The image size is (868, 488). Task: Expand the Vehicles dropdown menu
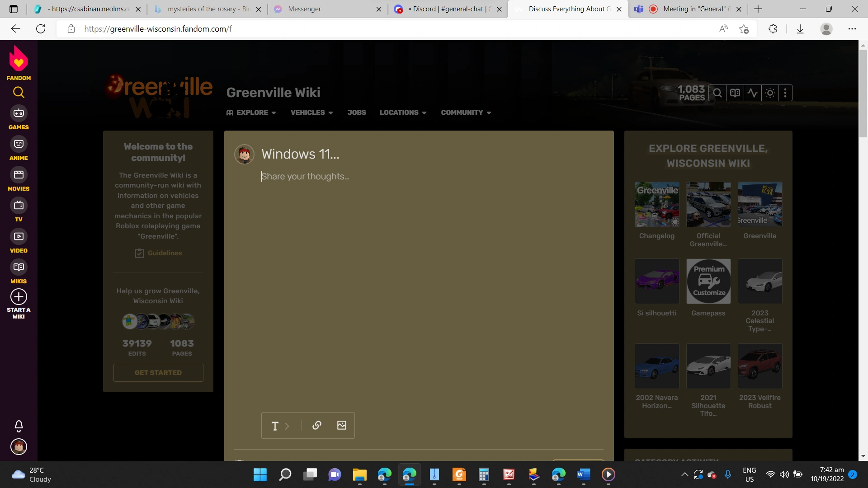[x=311, y=113]
